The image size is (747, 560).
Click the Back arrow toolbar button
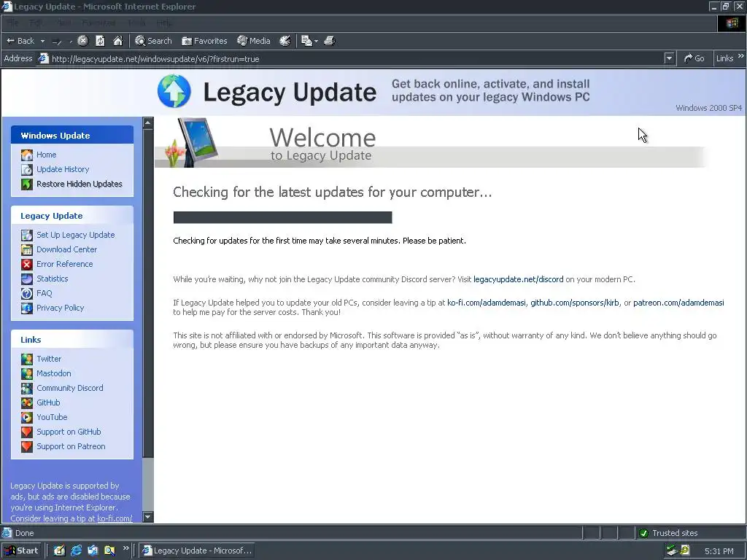point(20,41)
